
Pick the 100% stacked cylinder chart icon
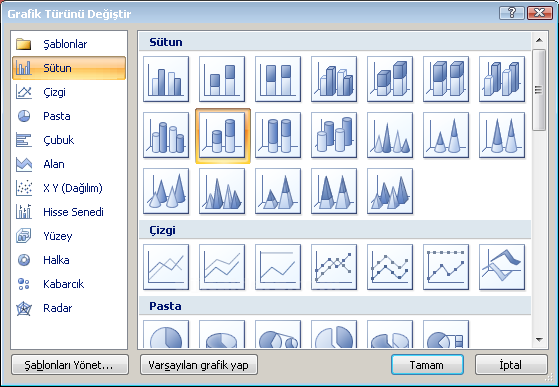tap(278, 135)
